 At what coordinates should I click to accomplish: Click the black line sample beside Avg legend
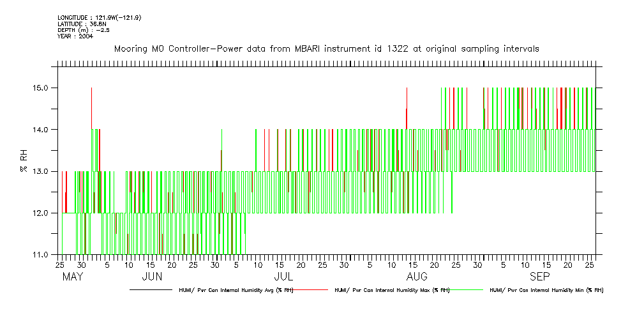tap(150, 290)
